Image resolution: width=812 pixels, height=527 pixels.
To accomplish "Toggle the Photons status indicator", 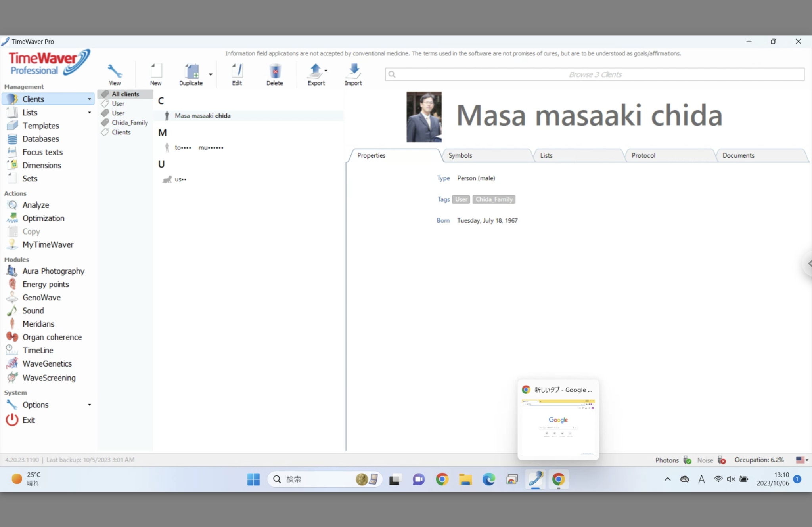I will (x=688, y=460).
